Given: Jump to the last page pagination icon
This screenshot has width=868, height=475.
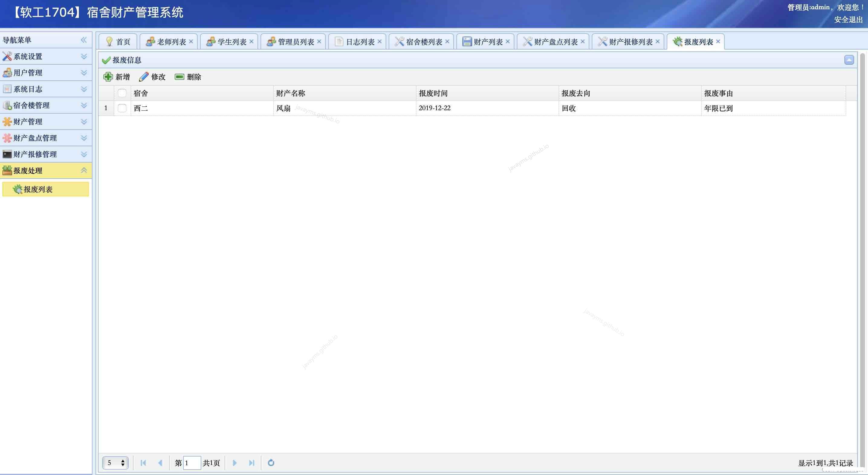Looking at the screenshot, I should click(x=251, y=463).
